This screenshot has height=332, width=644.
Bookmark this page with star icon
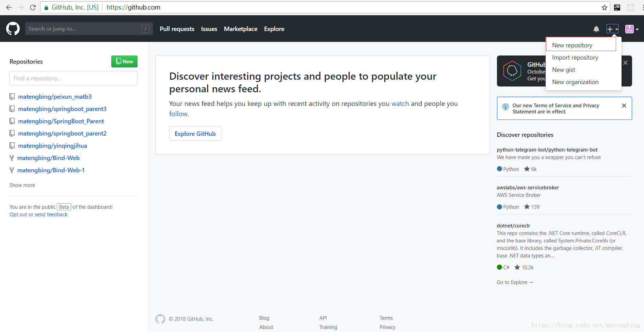tap(604, 7)
